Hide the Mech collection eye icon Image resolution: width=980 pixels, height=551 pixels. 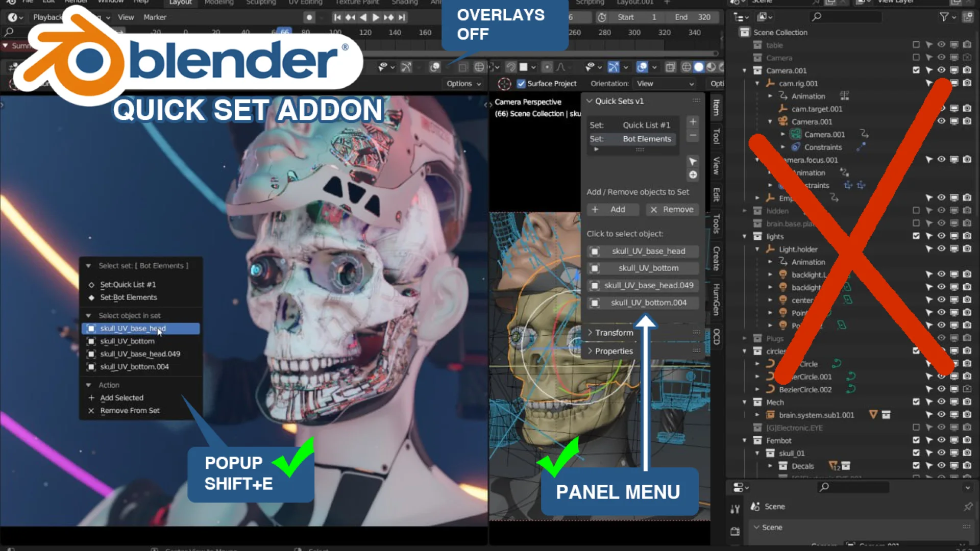(941, 402)
